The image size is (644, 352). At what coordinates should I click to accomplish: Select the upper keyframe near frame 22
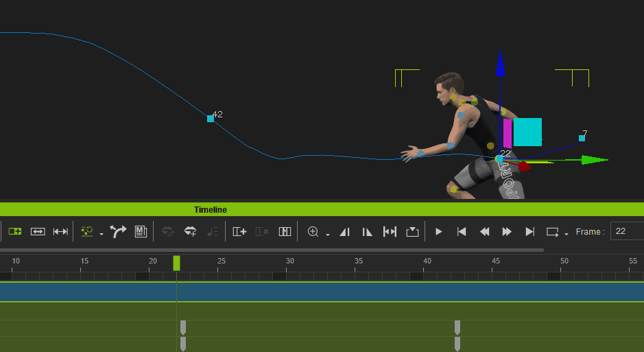click(183, 328)
